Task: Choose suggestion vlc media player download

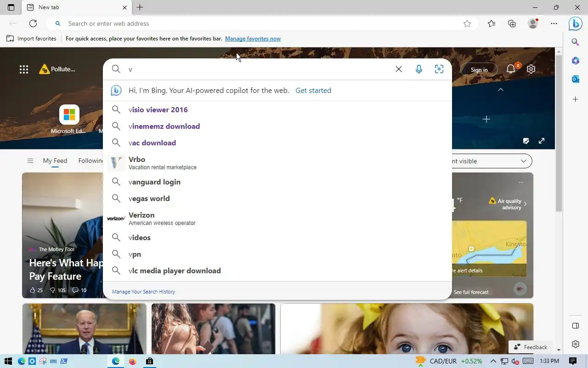Action: click(277, 270)
